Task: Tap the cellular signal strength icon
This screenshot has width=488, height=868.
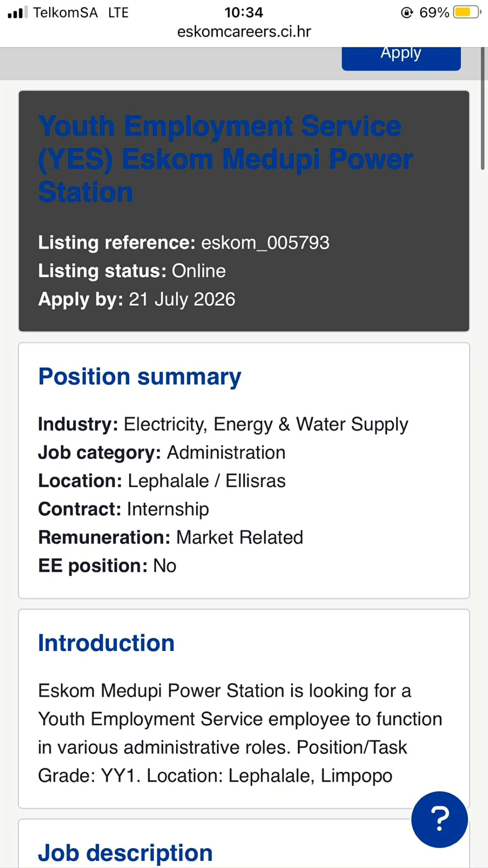Action: coord(18,12)
